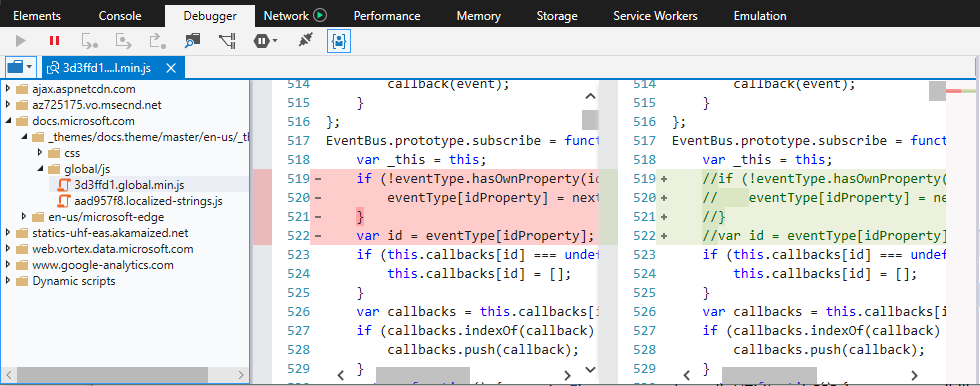Switch to the Elements tab

point(37,16)
